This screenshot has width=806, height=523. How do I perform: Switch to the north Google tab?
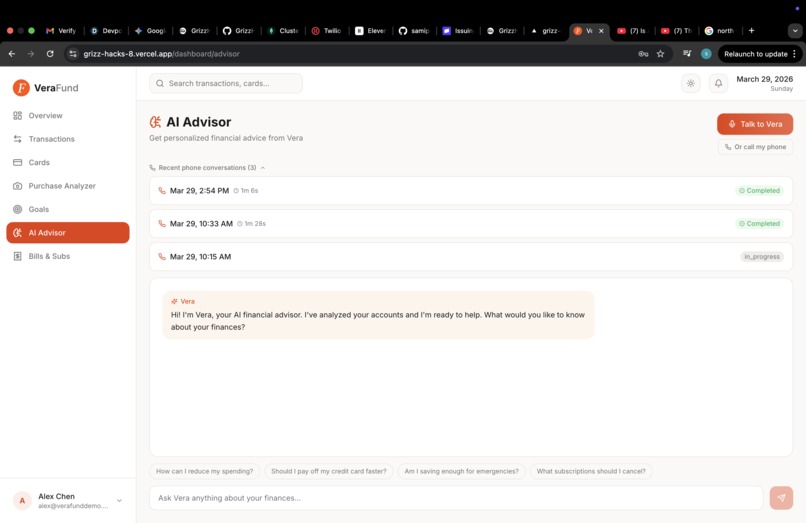720,31
